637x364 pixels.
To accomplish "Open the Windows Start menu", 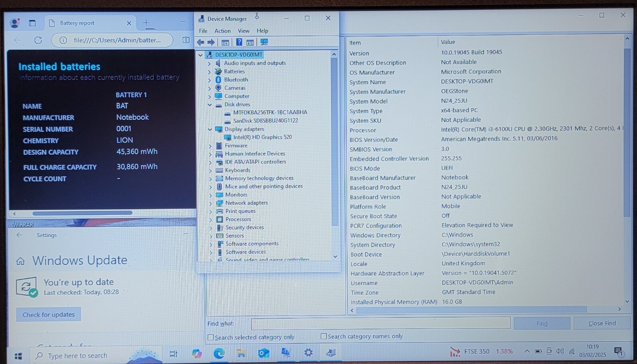I will coord(18,355).
